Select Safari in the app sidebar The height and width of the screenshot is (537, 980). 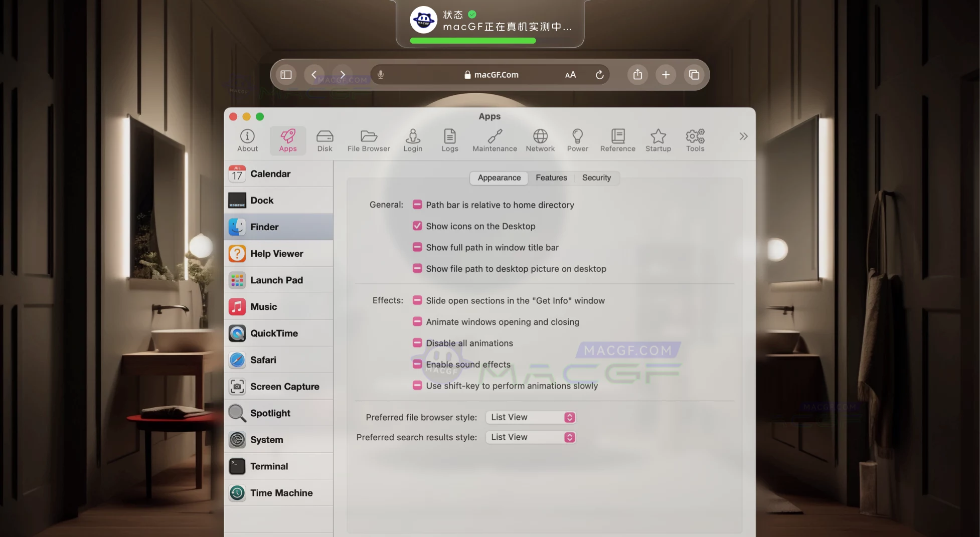click(263, 360)
